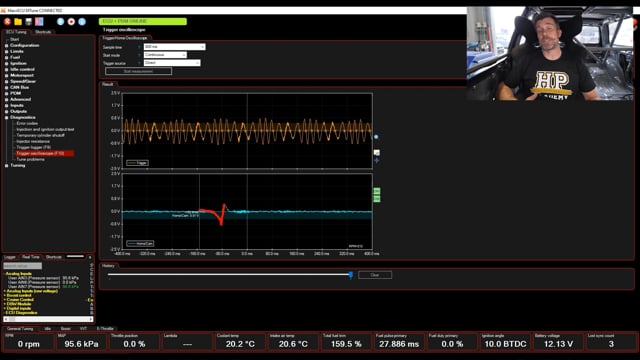Expand the Limits tree node

(7, 51)
